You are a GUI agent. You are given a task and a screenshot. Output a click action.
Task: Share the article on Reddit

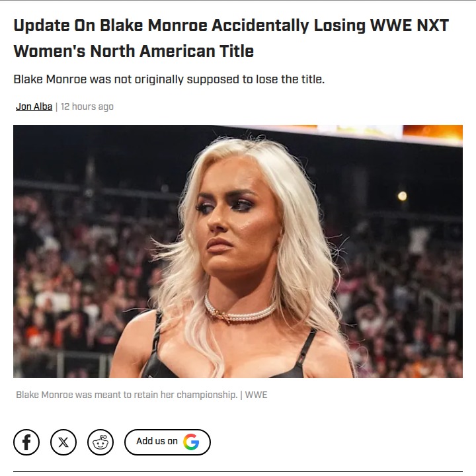[x=100, y=442]
